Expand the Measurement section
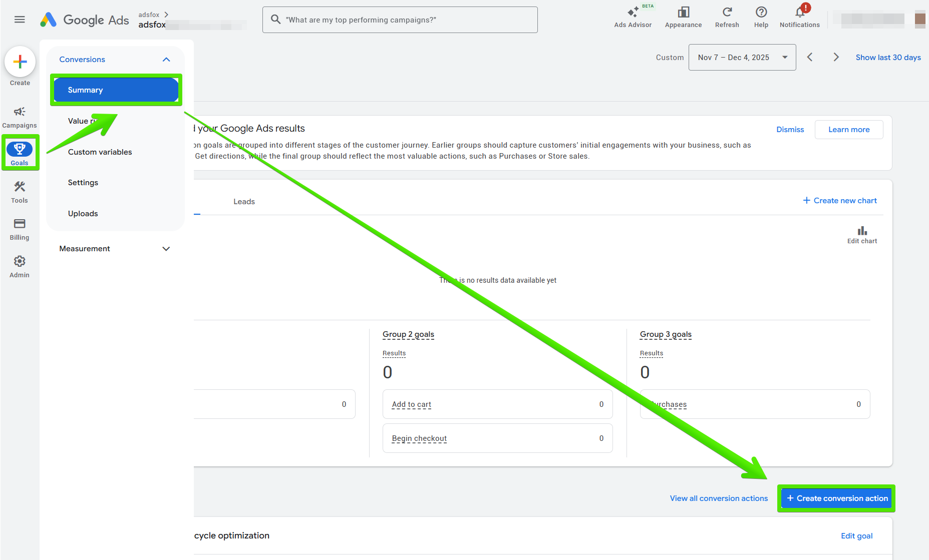This screenshot has height=560, width=929. [166, 249]
